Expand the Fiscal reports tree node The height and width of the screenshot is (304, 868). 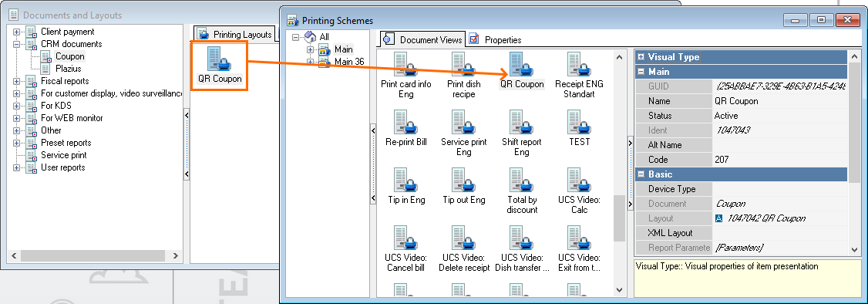click(x=17, y=81)
